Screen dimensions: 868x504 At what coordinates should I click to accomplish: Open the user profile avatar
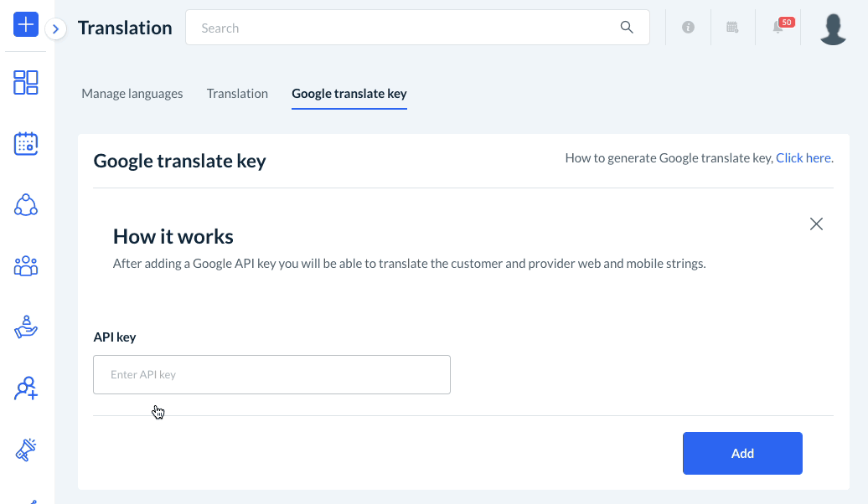coord(833,28)
